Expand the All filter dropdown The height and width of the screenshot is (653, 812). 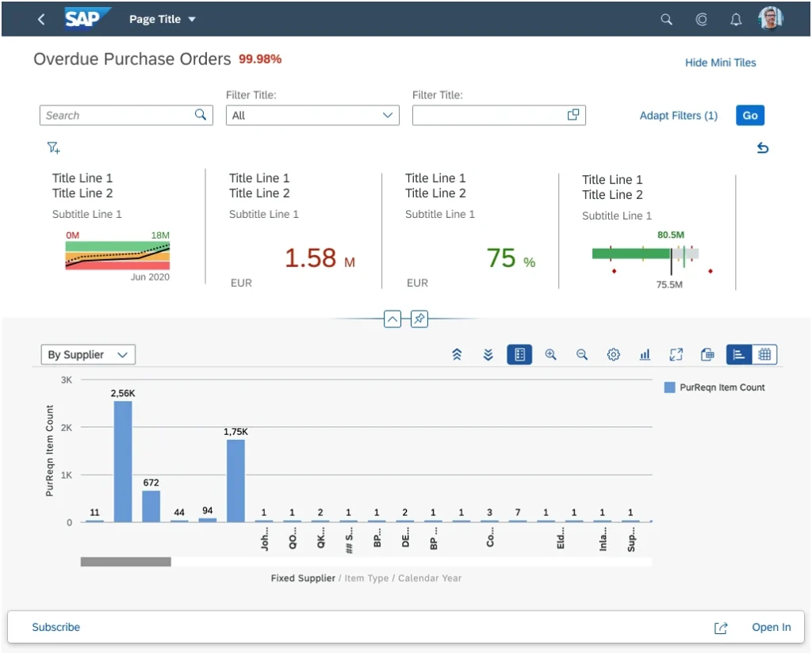[x=311, y=116]
